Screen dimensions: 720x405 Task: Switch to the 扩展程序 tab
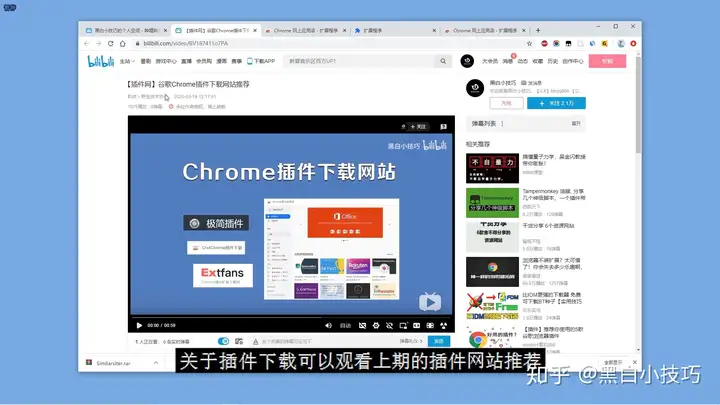395,30
